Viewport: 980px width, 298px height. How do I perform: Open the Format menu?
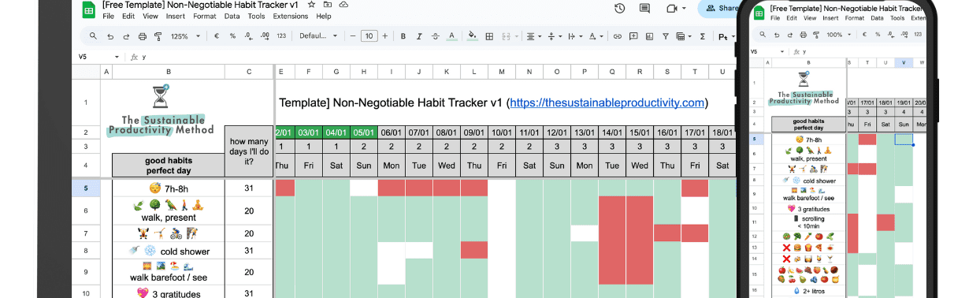[x=205, y=16]
